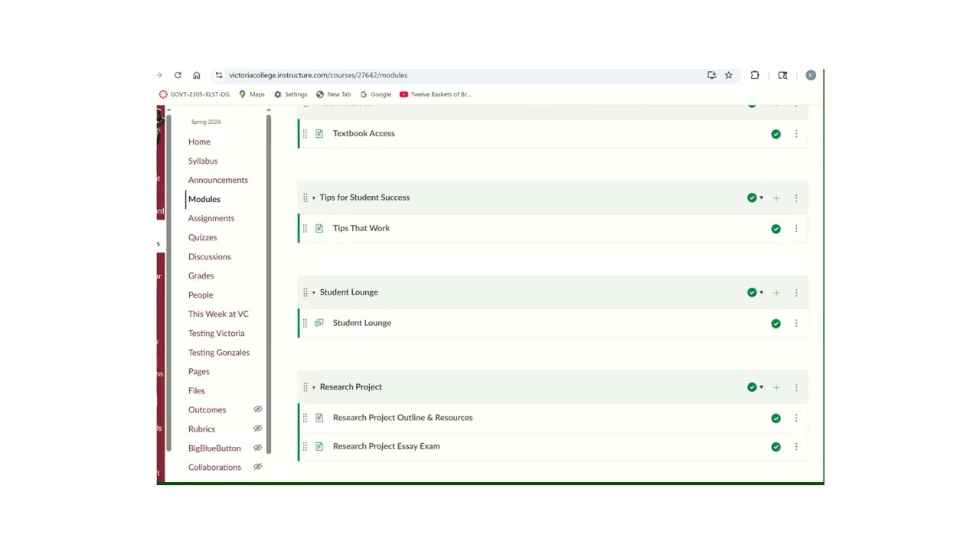Go to Grades in course navigation
The image size is (980, 551).
pyautogui.click(x=201, y=275)
